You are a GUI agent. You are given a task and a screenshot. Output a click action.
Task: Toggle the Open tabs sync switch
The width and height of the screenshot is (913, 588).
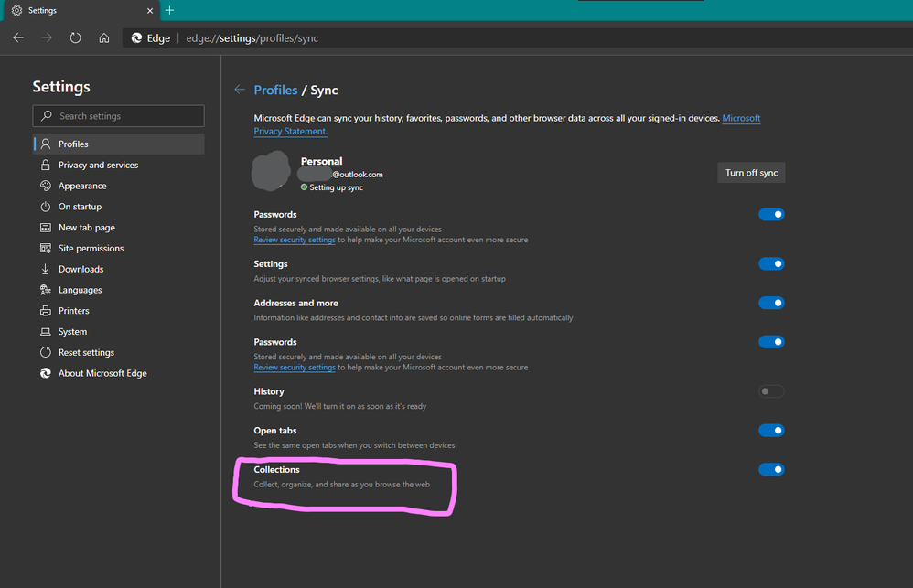click(x=771, y=430)
